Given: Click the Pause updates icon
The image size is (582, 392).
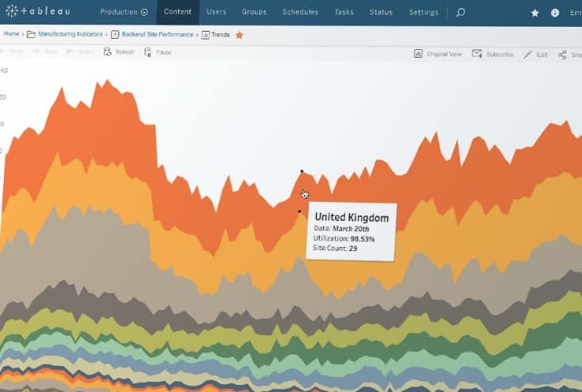Looking at the screenshot, I should pos(147,52).
